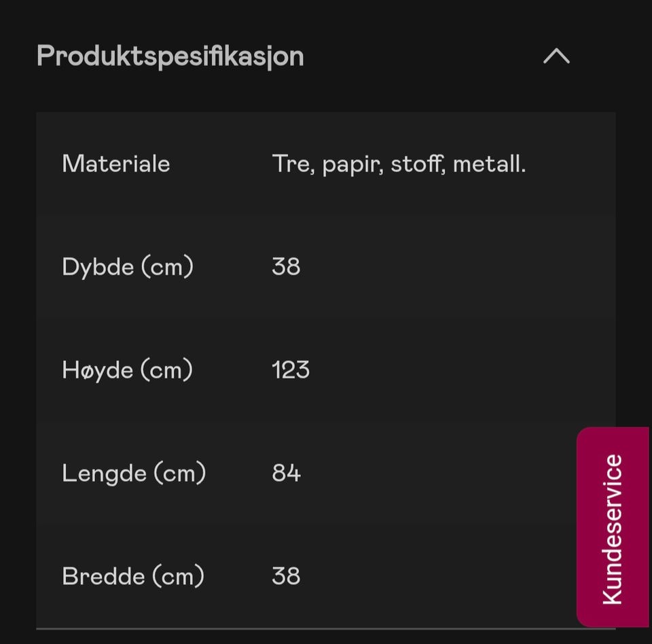
Task: Click the Lengde (cm) label
Action: pos(133,473)
